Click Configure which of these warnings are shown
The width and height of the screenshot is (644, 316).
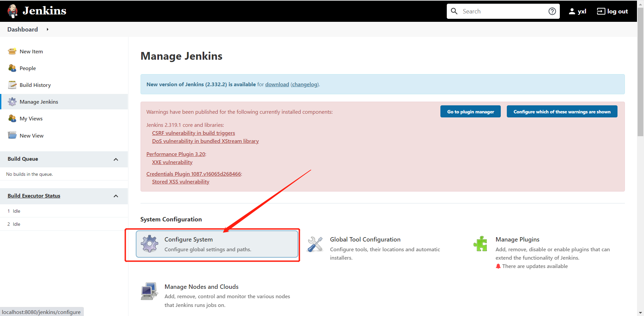562,112
